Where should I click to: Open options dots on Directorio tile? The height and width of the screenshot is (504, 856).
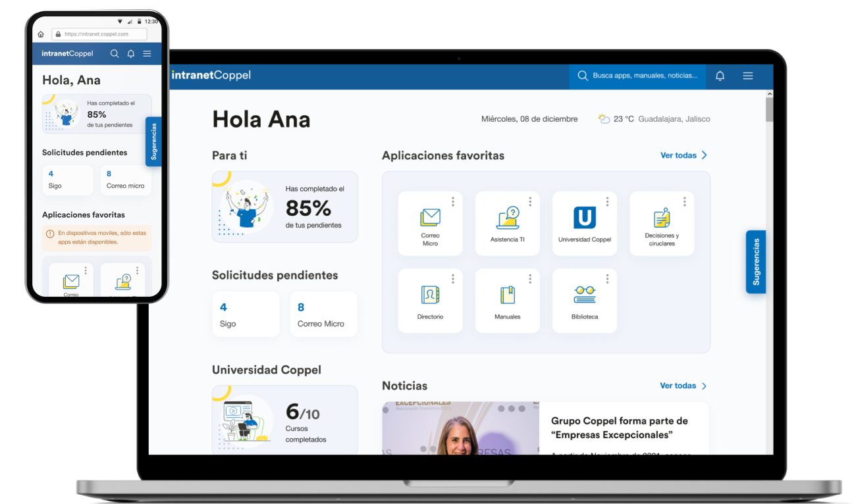(x=453, y=279)
